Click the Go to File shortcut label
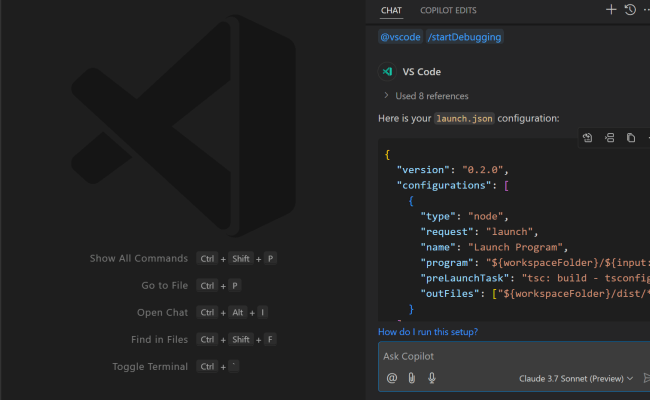650x400 pixels. [x=165, y=286]
